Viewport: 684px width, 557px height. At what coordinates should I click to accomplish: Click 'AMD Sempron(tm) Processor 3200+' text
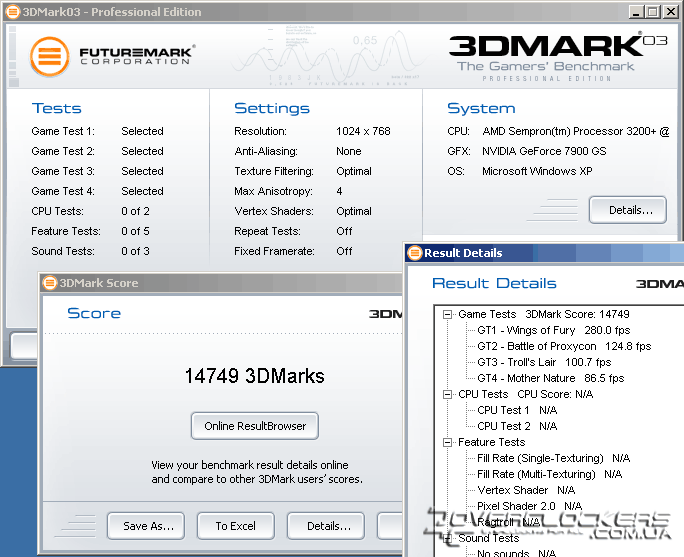point(569,131)
